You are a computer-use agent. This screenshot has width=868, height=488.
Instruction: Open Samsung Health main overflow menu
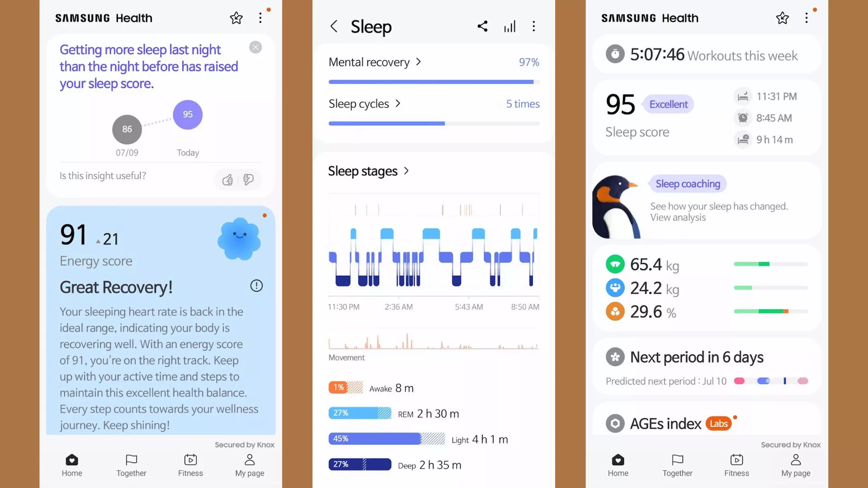click(x=260, y=17)
